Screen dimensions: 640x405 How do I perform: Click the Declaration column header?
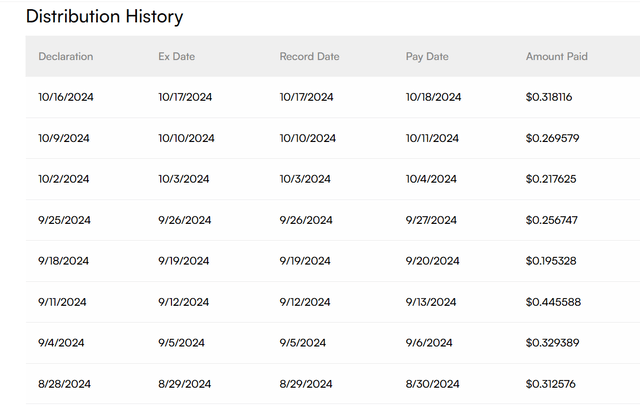pyautogui.click(x=65, y=57)
